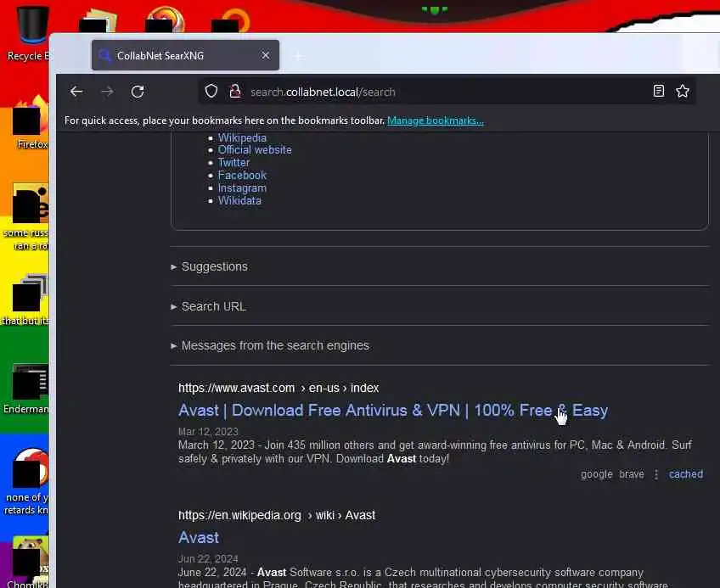Screen dimensions: 720x588
Task: Open the Manage bookmarks link
Action: [436, 120]
